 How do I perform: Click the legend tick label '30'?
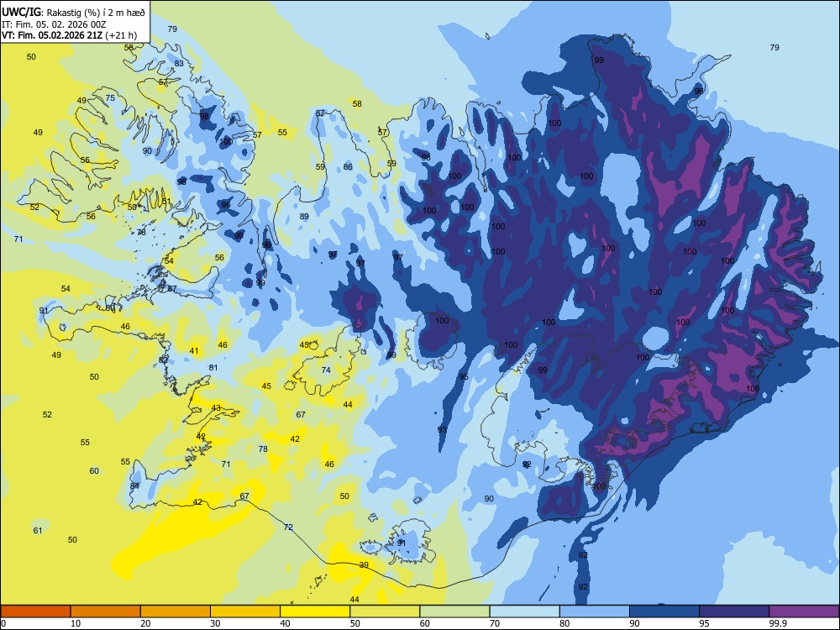click(x=215, y=623)
